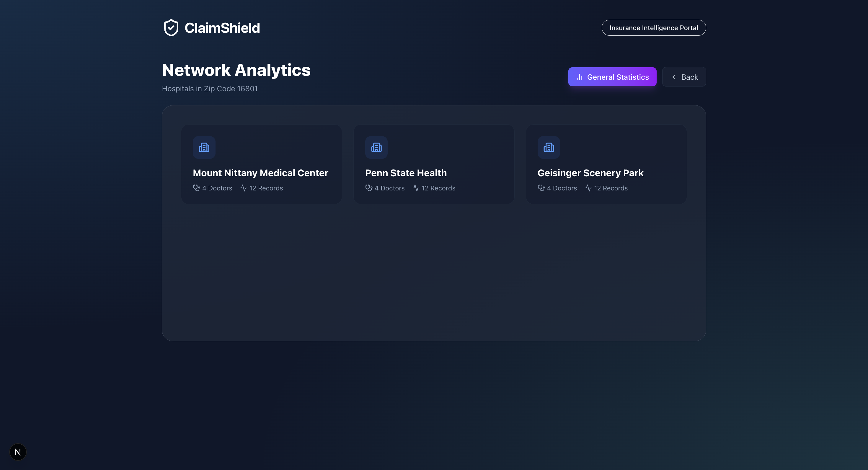Open Penn State Health card title
Image resolution: width=868 pixels, height=470 pixels.
coord(406,173)
